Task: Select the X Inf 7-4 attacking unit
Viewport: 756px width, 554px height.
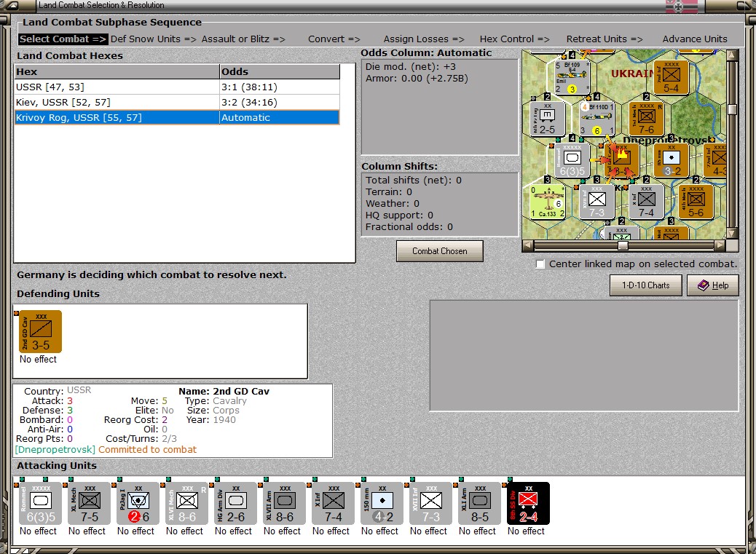Action: pyautogui.click(x=333, y=504)
